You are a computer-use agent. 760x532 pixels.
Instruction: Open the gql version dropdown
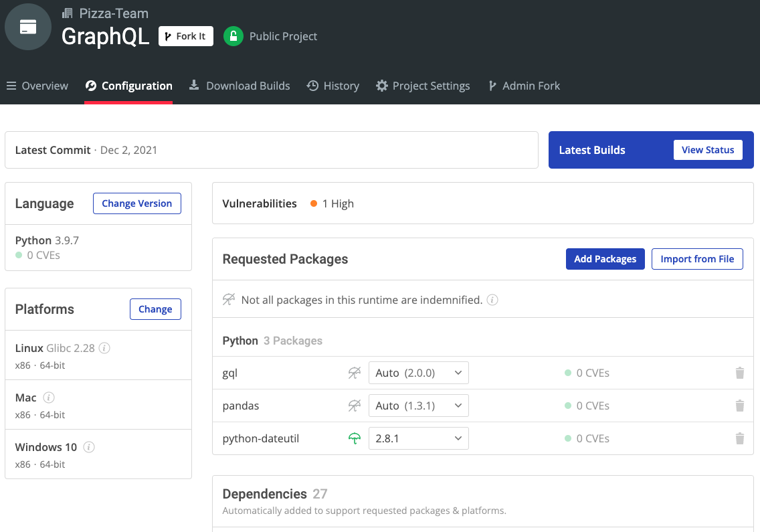[x=419, y=373]
